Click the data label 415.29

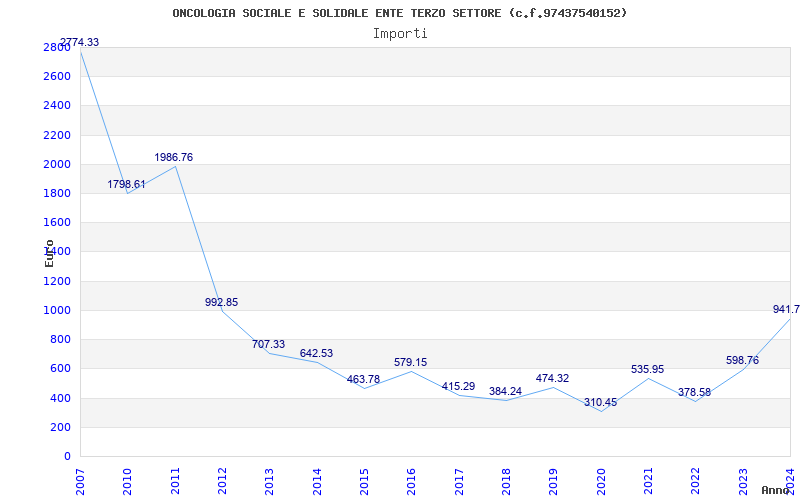pos(458,386)
